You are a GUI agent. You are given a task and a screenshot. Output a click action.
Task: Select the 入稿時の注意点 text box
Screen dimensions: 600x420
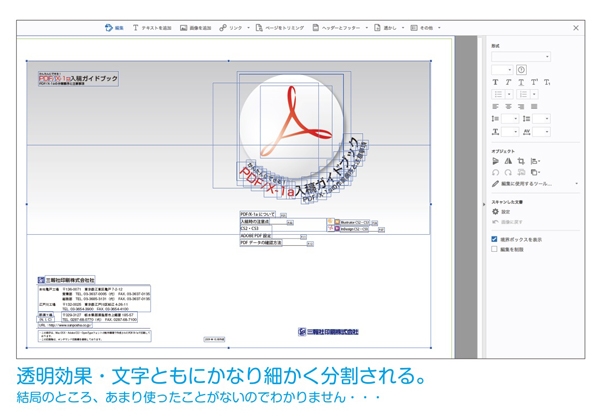coord(254,221)
